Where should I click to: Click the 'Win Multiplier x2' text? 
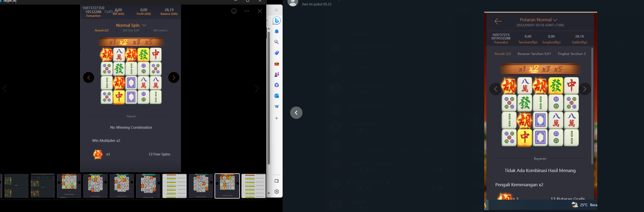tap(106, 141)
